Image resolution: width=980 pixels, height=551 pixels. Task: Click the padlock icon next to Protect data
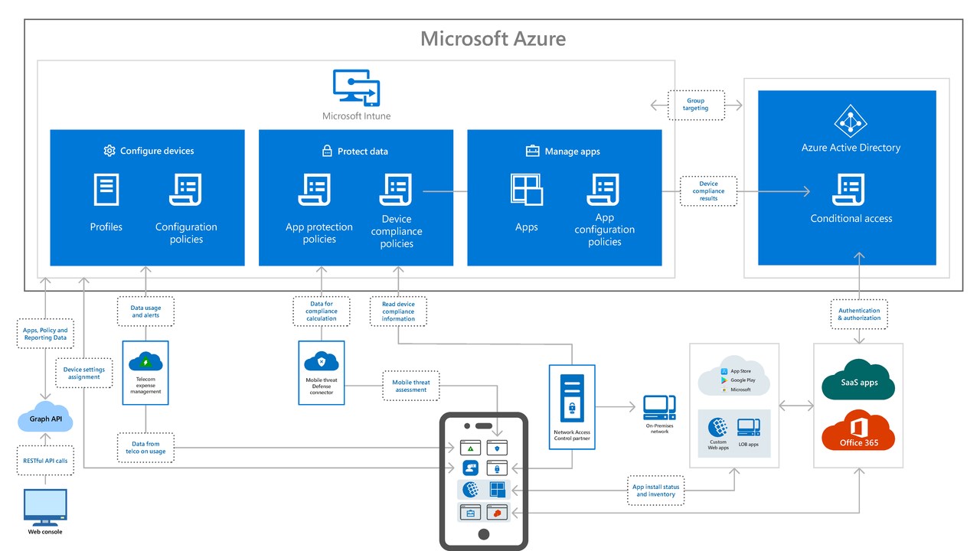[327, 151]
